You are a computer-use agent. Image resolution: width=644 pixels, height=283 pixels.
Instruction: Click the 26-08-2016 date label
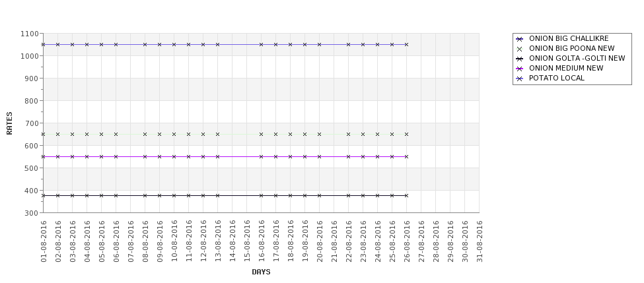(407, 241)
